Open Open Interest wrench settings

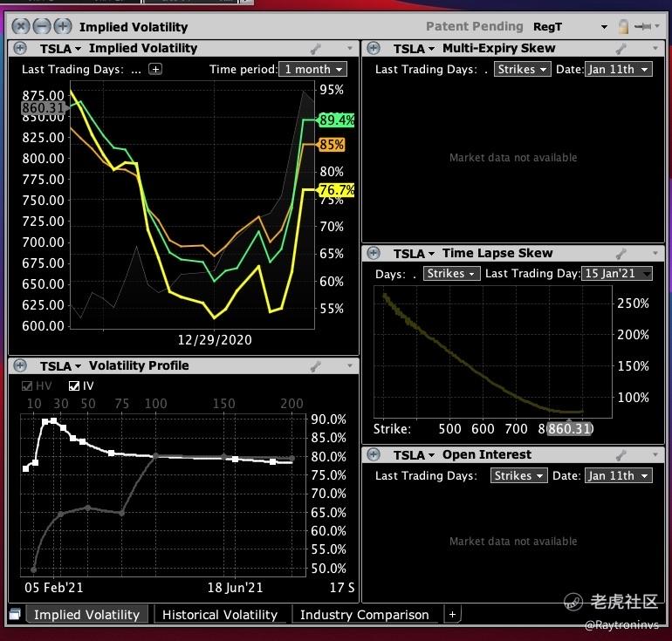coord(621,455)
